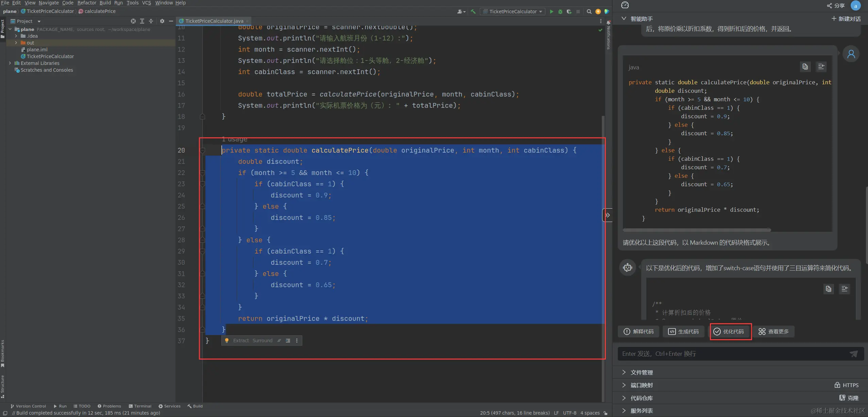Run TicketPriceCalculator with green play button
The width and height of the screenshot is (868, 417).
(x=551, y=12)
